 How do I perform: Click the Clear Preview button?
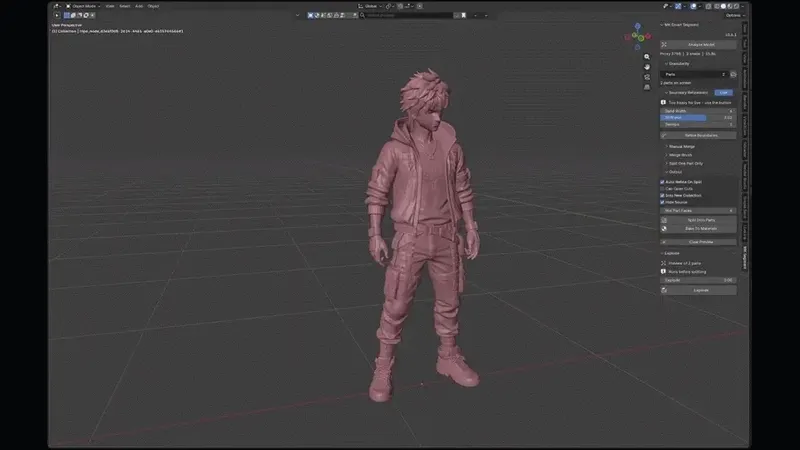[698, 242]
